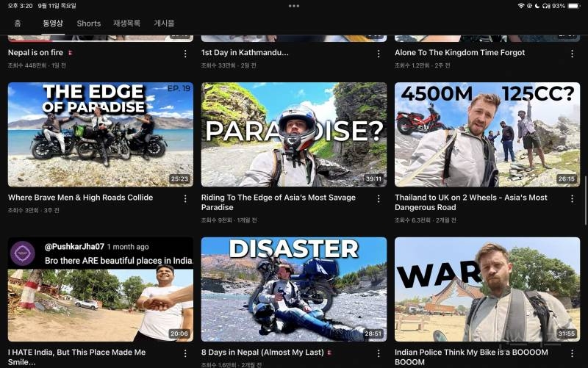Viewport: 588px width, 368px height.
Task: Open options for Where Brave Men & High Roads Collide
Action: 185,198
